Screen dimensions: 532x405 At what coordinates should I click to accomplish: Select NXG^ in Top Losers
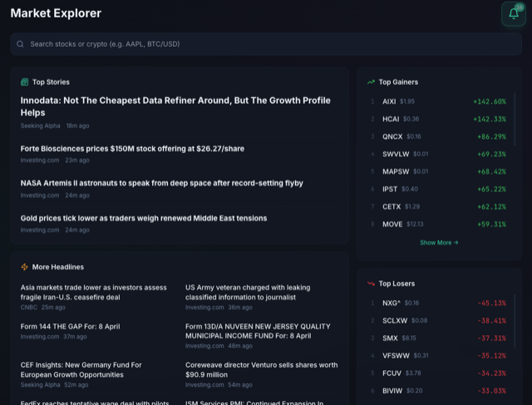point(438,303)
